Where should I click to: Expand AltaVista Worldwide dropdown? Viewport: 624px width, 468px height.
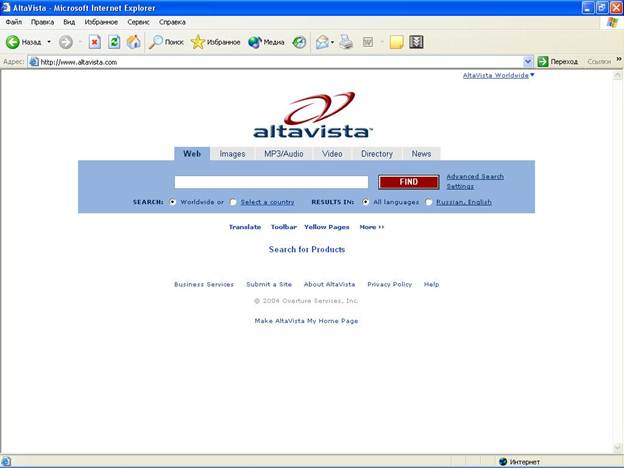click(532, 75)
